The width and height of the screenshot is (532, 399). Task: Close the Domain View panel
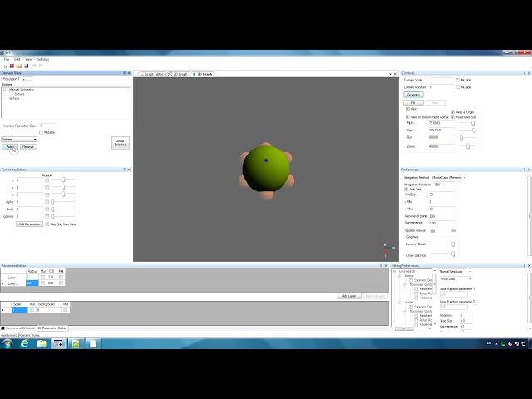coord(129,73)
